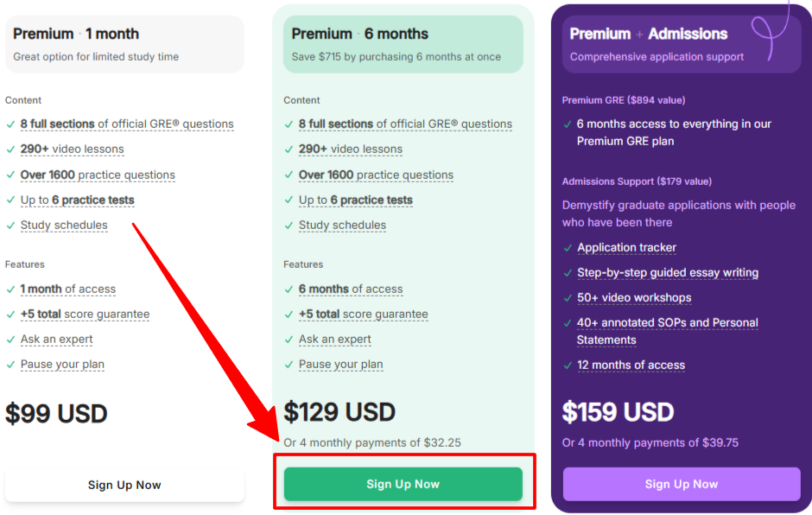
Task: Open 290+ video lessons in 1 month plan
Action: 72,149
